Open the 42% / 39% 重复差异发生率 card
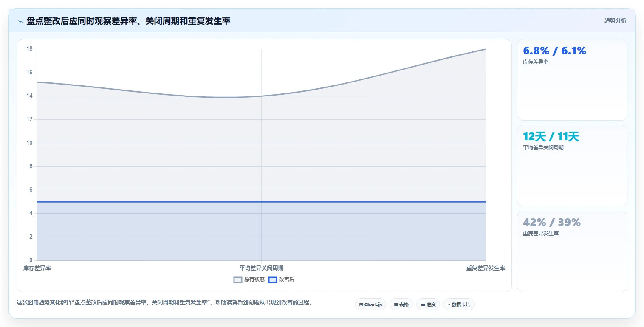The image size is (644, 327). point(572,251)
